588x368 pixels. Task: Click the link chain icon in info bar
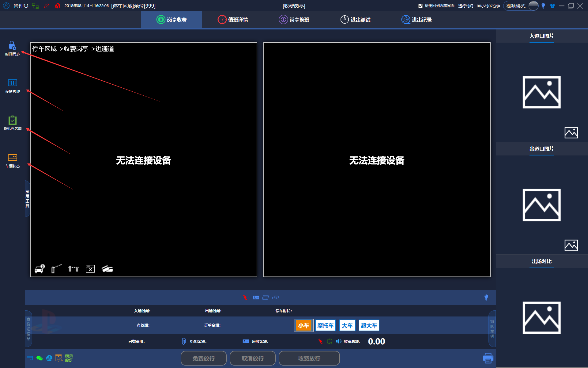275,297
